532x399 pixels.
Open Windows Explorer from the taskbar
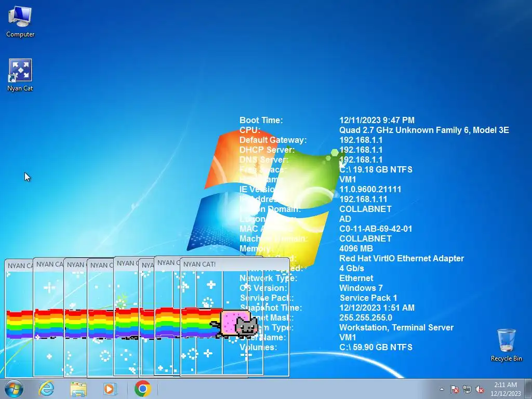78,389
